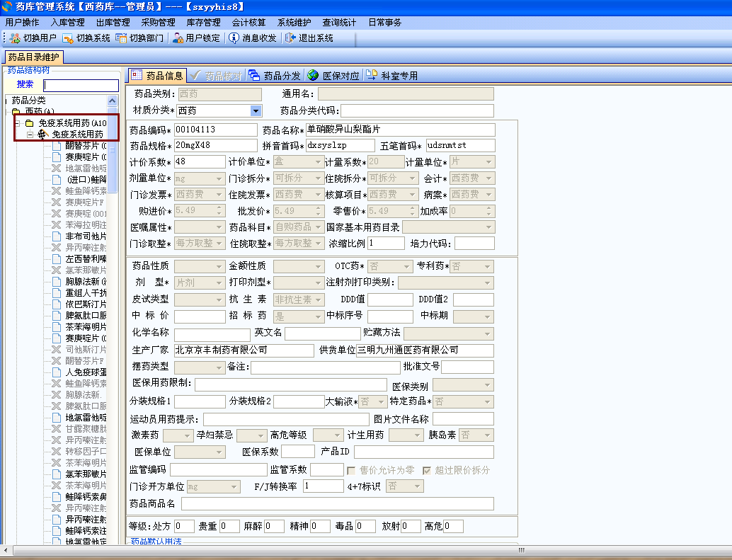
Task: Click X icon beside 甘露聚糖肽
Action: (x=57, y=428)
